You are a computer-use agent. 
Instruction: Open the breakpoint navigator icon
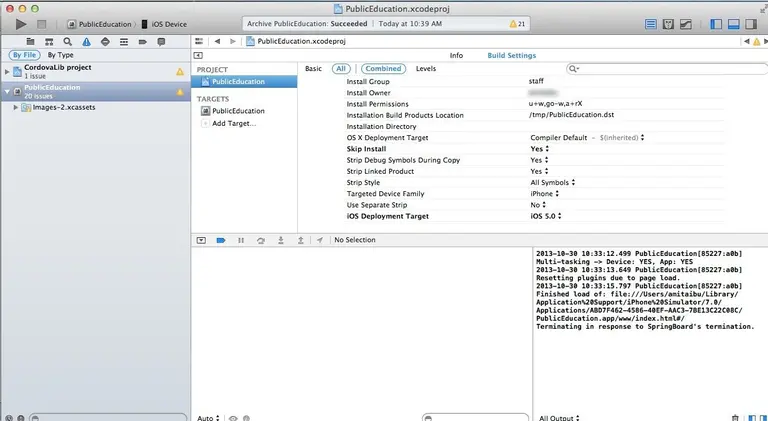(143, 42)
